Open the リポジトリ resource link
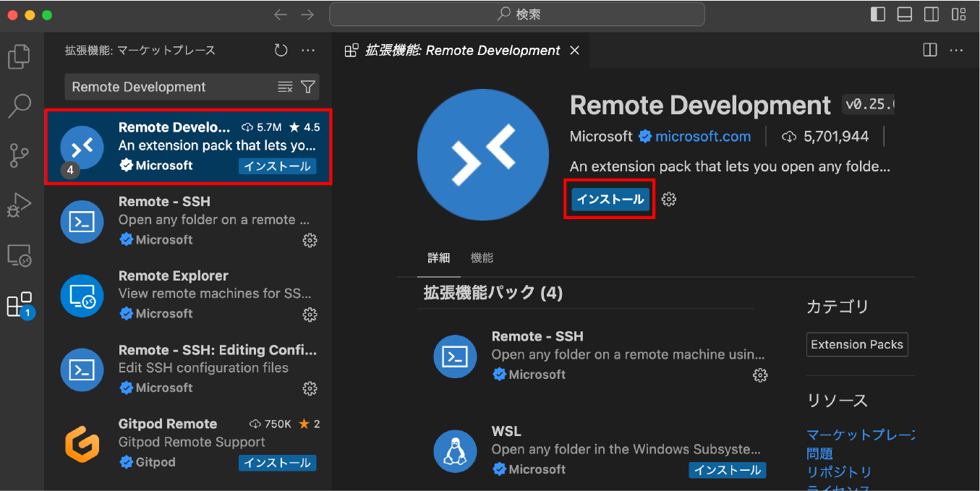 pyautogui.click(x=839, y=471)
